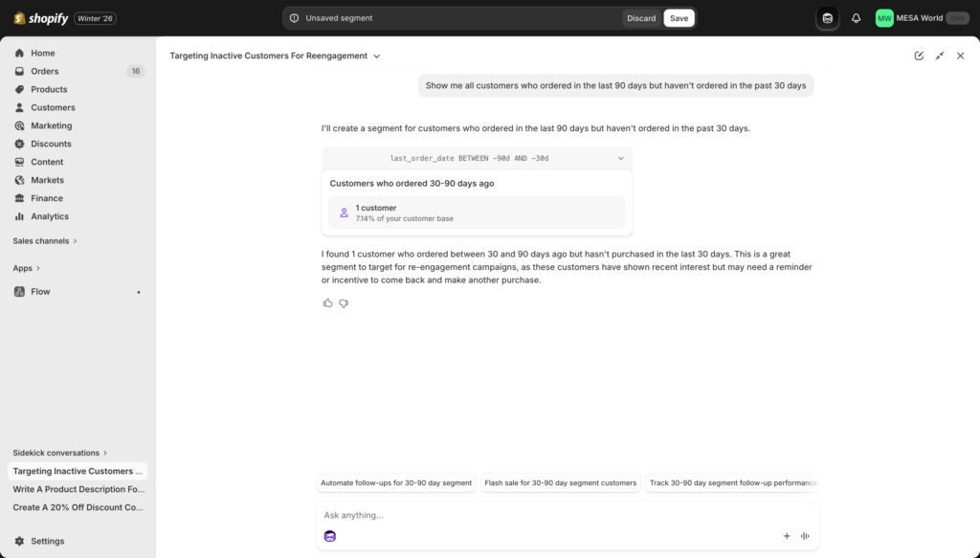980x558 pixels.
Task: Open Sidekick from the top bar
Action: (826, 17)
